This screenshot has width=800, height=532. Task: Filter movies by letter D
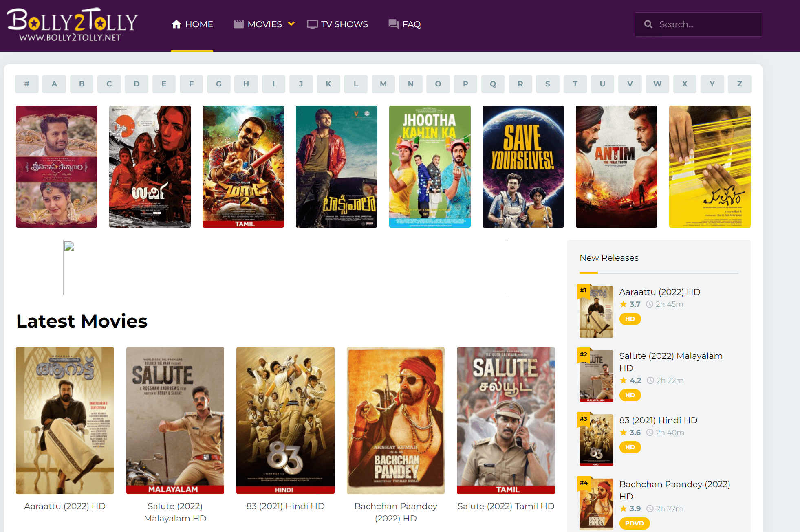click(137, 84)
